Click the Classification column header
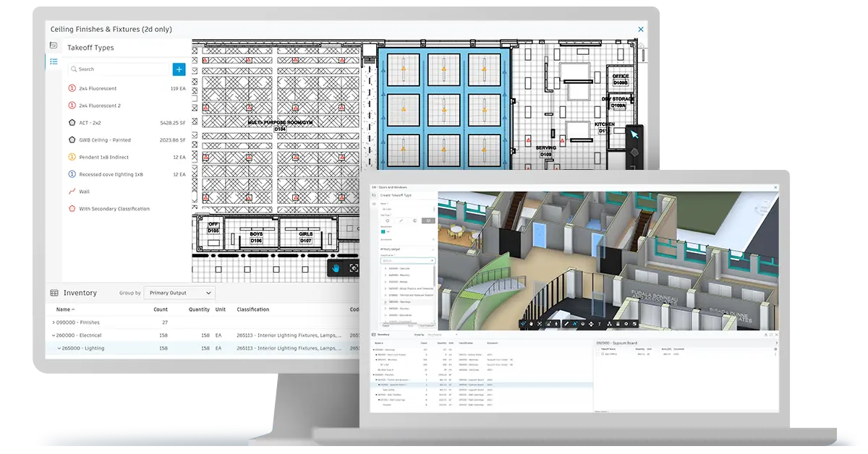The image size is (868, 454). [253, 309]
